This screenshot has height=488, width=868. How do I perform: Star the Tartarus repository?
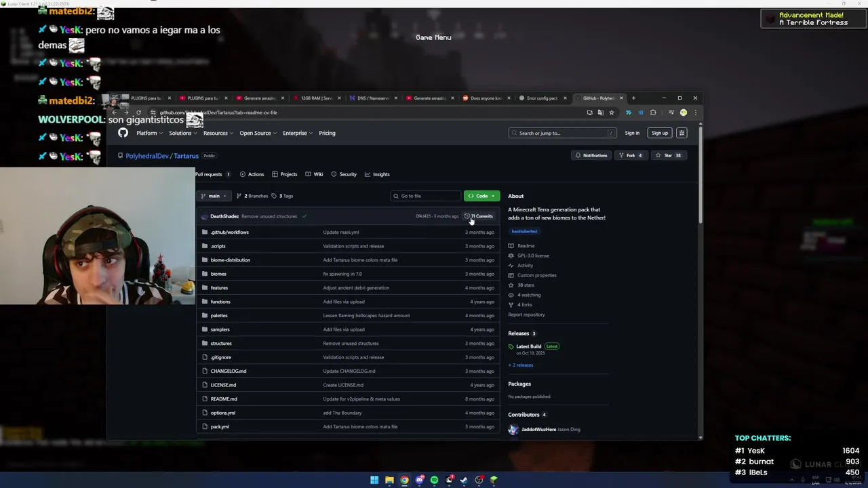coord(668,155)
